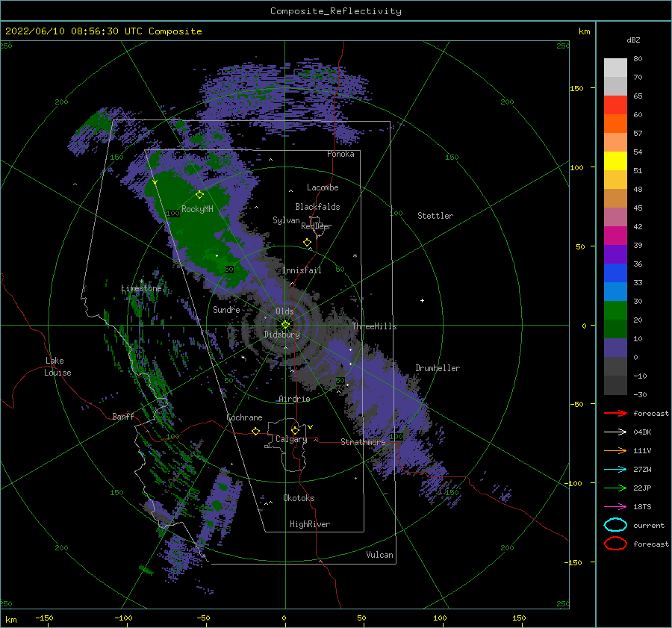672x628 pixels.
Task: Select the Cochrane label
Action: click(x=244, y=417)
